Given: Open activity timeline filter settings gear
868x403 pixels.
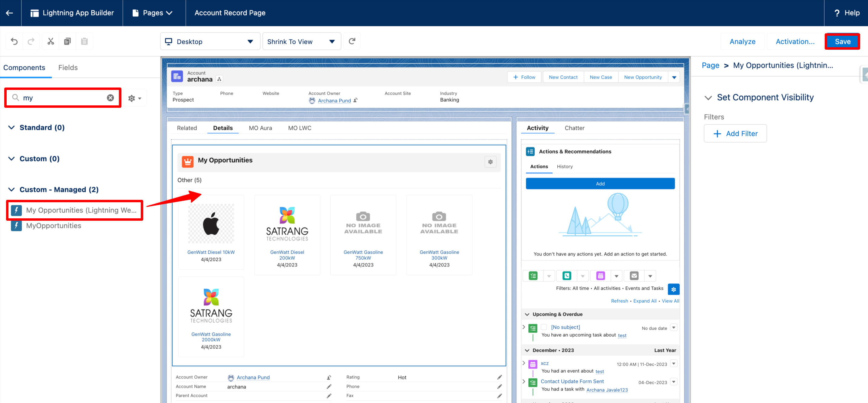Looking at the screenshot, I should pyautogui.click(x=673, y=289).
